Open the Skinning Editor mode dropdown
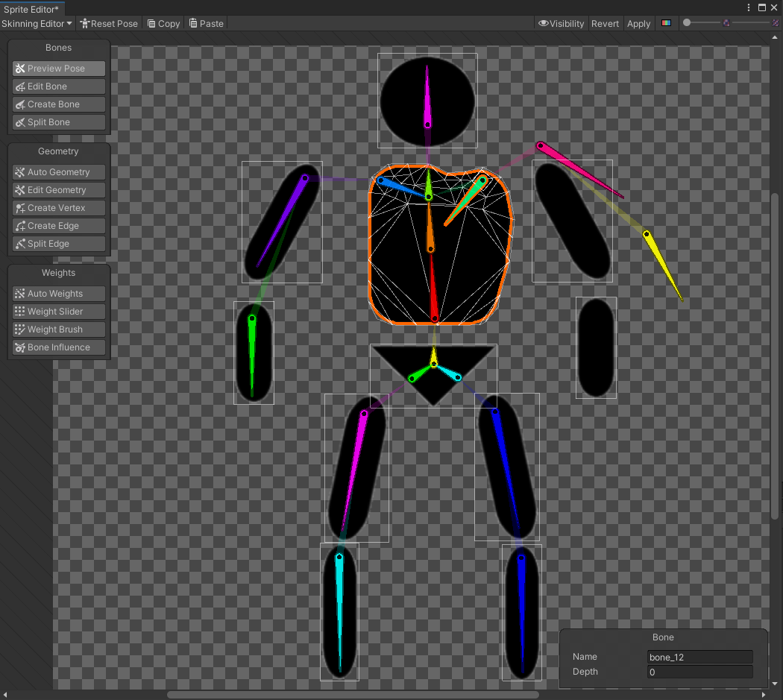The width and height of the screenshot is (783, 700). click(36, 23)
